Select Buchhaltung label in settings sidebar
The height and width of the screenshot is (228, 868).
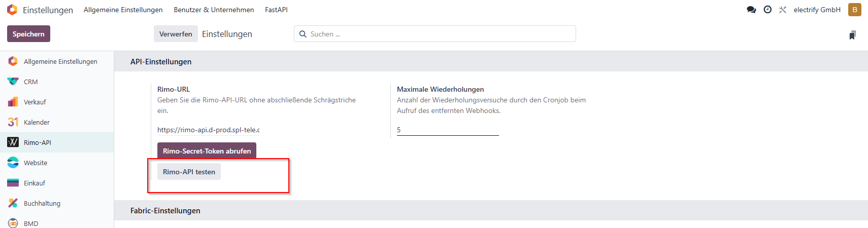[42, 203]
